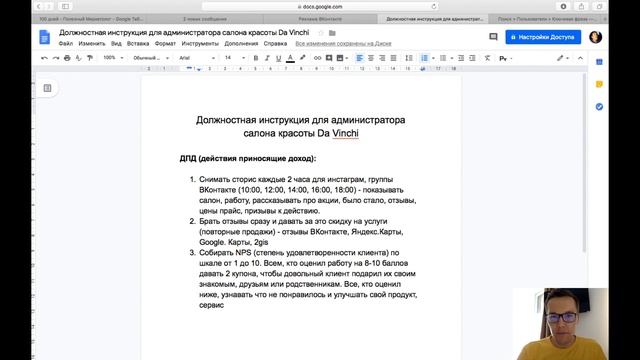
Task: Click the Safari address bar
Action: tap(320, 7)
